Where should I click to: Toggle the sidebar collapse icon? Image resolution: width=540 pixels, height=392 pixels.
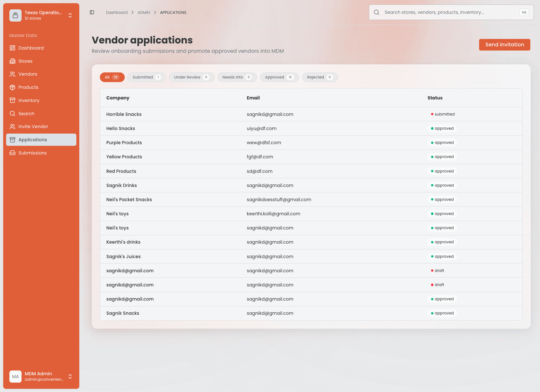[92, 12]
